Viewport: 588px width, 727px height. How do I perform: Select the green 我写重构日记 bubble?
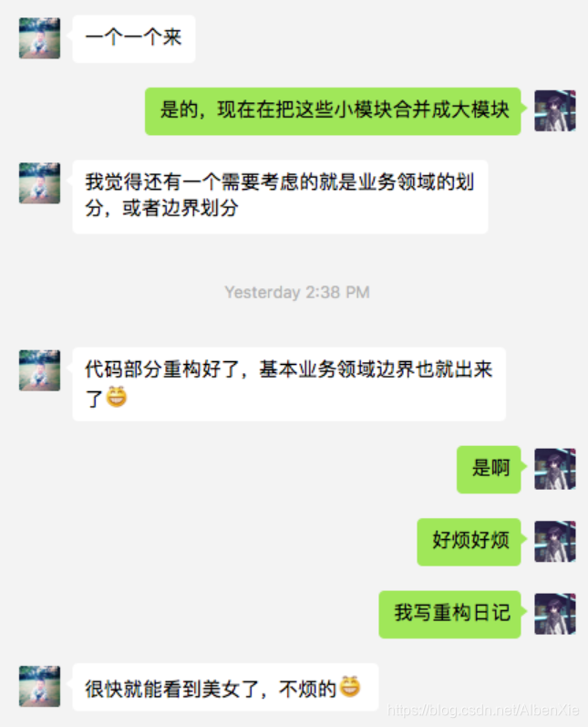[450, 614]
